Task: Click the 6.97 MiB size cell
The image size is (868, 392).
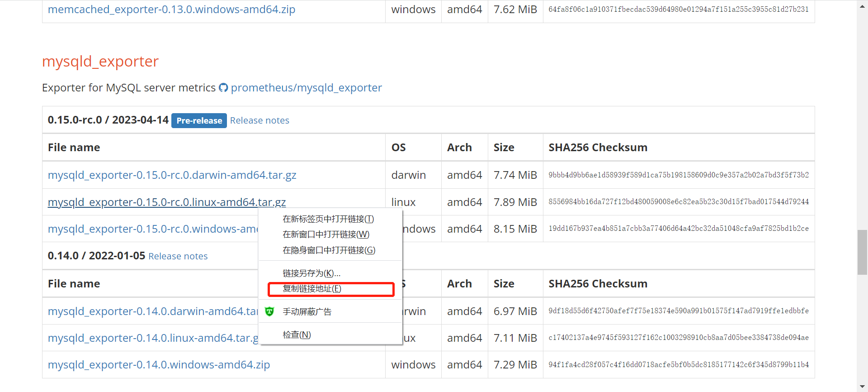Action: 515,311
